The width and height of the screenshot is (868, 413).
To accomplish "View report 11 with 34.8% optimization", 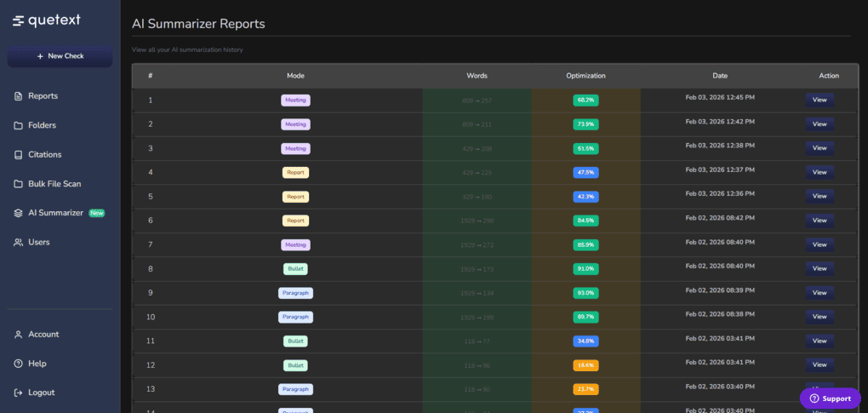I will coord(819,341).
